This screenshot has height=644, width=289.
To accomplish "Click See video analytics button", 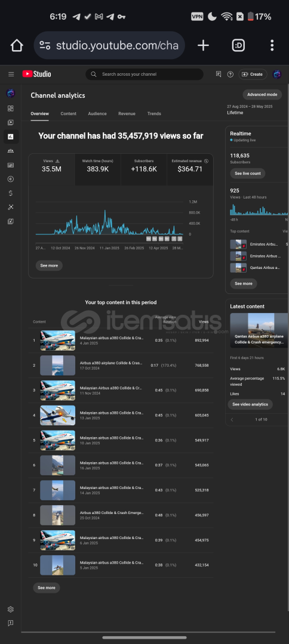I will (250, 404).
